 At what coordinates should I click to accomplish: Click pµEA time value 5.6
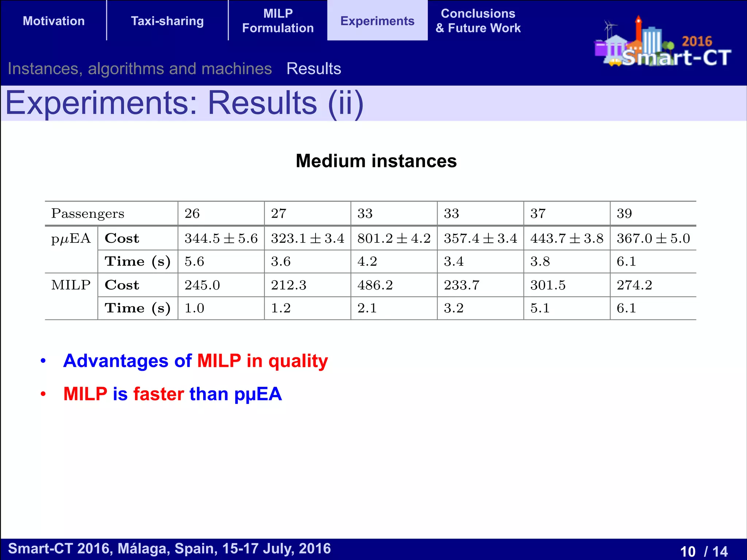point(194,261)
